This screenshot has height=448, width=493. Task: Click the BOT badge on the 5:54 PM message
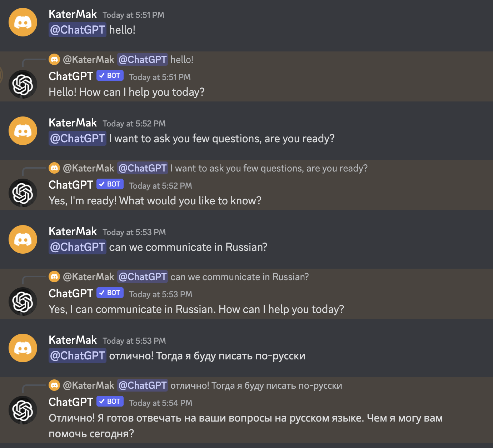[110, 401]
